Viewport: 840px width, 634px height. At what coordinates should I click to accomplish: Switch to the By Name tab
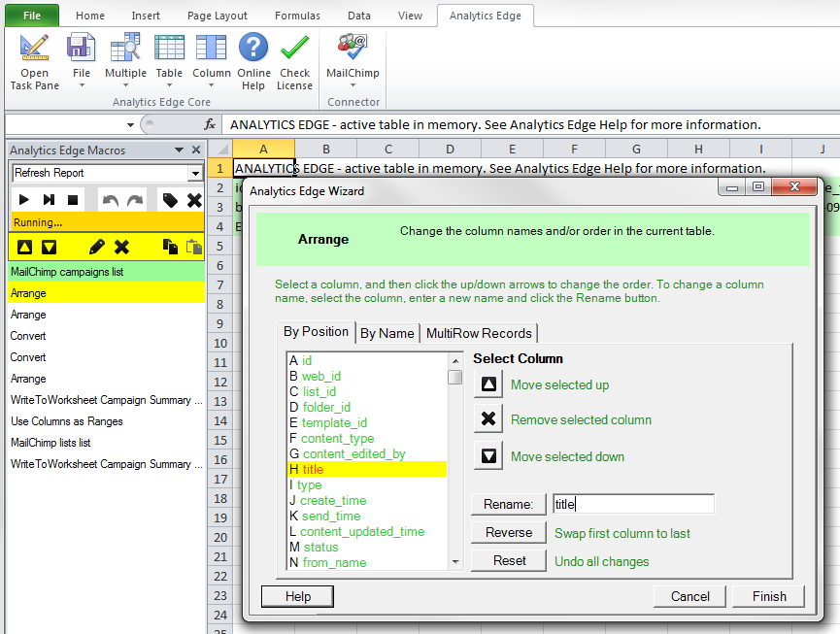[386, 333]
